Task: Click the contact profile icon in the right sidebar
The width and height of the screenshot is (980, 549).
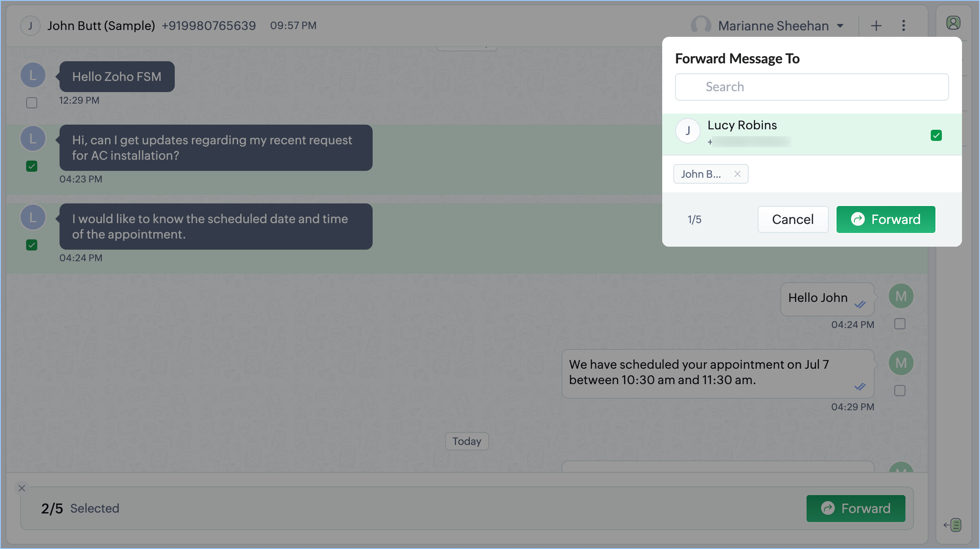Action: coord(953,23)
